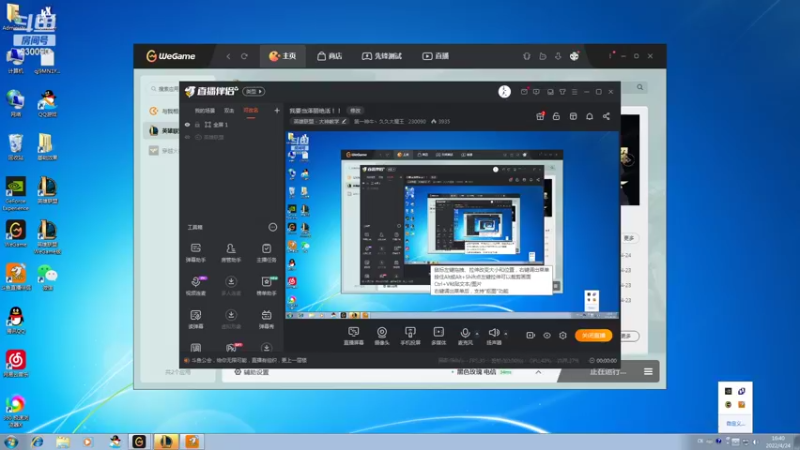Open notification bell in streaming app
The image size is (800, 450).
pyautogui.click(x=589, y=116)
